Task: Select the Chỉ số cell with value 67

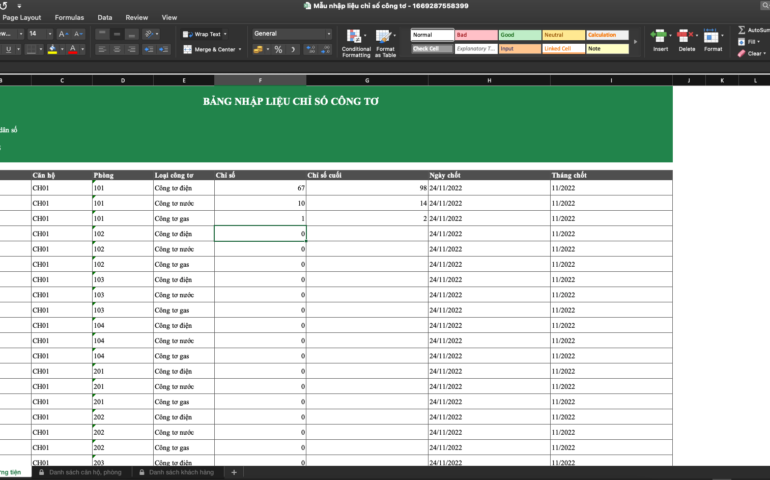Action: click(x=260, y=188)
